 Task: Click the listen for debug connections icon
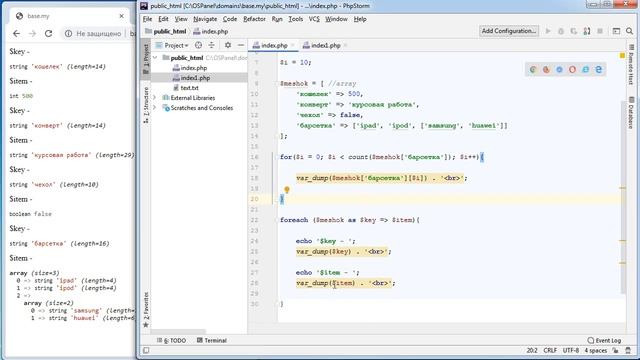coord(587,31)
